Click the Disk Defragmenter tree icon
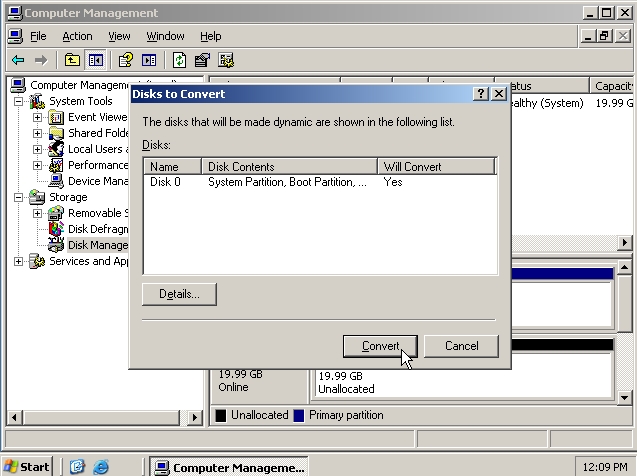Screen dimensions: 637x476 click(56, 229)
